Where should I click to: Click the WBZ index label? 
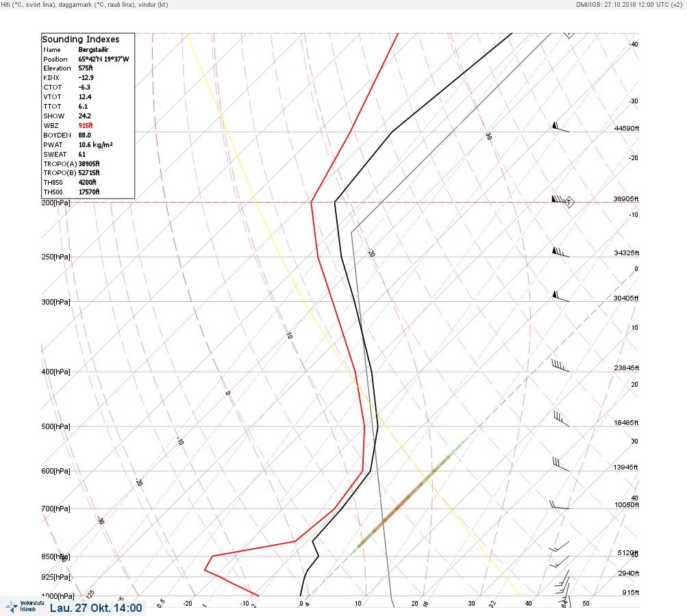pyautogui.click(x=51, y=126)
